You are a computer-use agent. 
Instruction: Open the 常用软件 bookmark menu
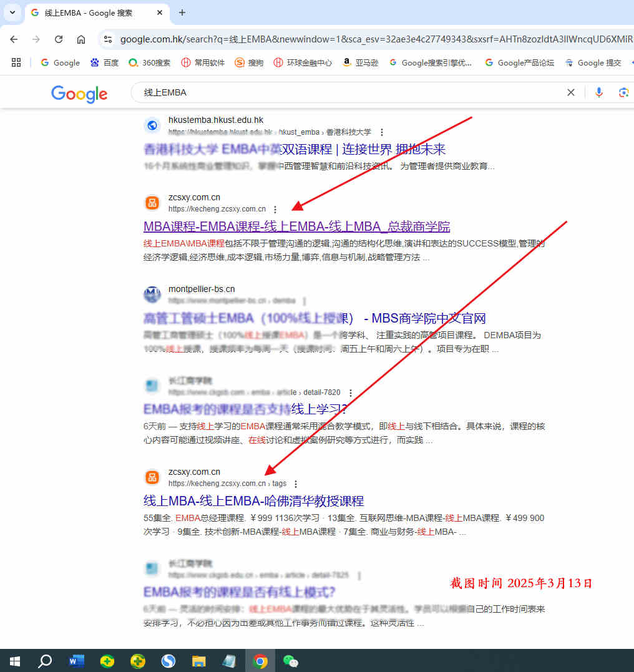187,62
